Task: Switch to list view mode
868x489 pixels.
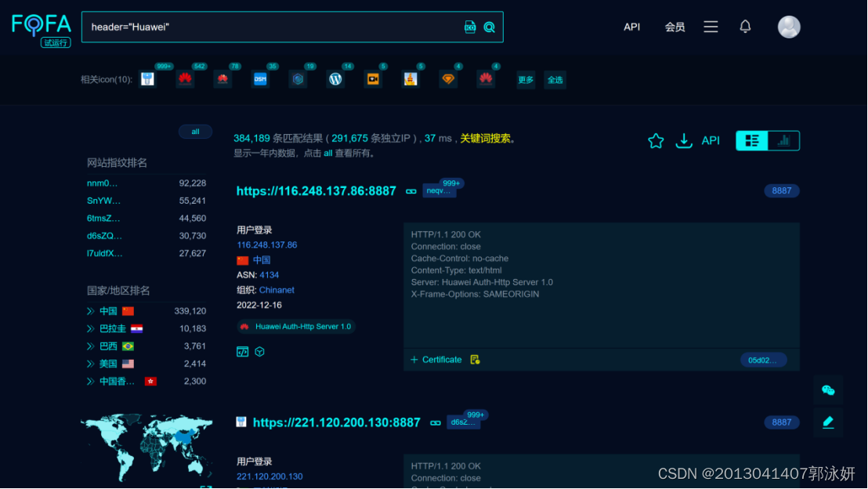Action: [752, 140]
